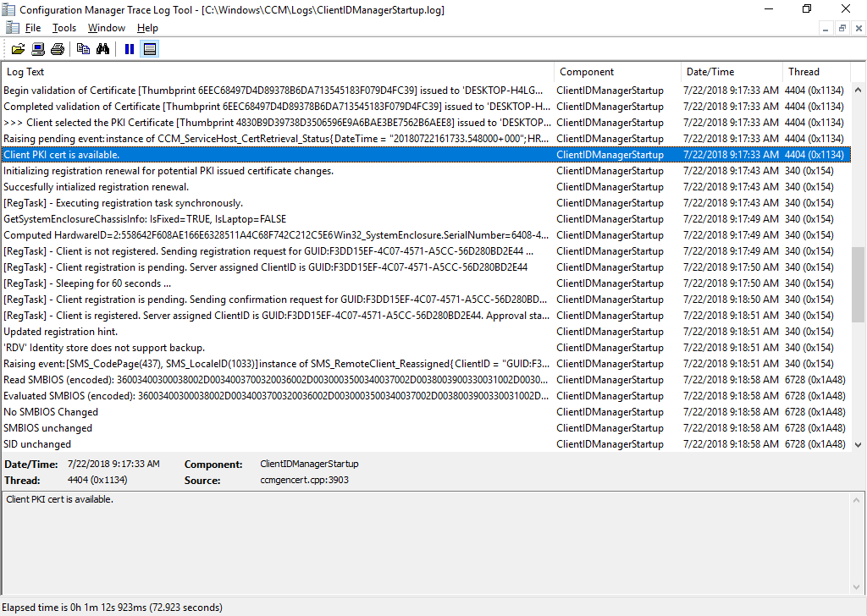Select row 'Evaluated SMBIOS (encoded)'
The image size is (867, 616).
[x=426, y=396]
